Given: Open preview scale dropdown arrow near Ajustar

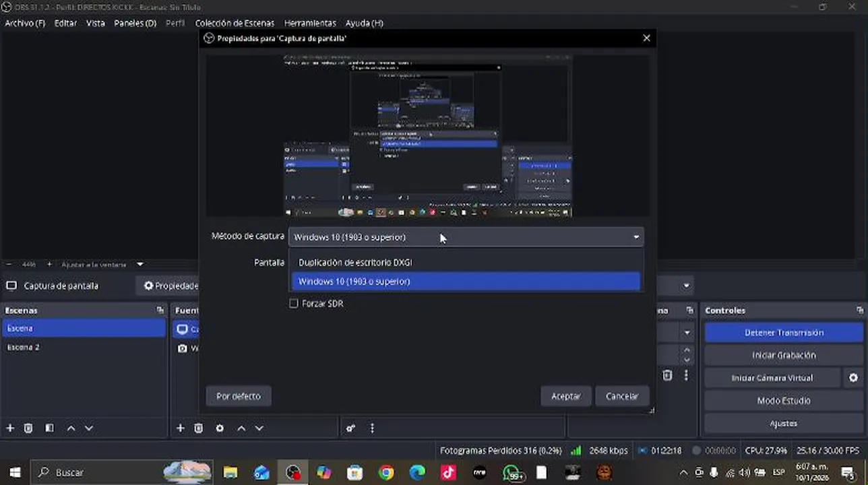Looking at the screenshot, I should pyautogui.click(x=140, y=264).
